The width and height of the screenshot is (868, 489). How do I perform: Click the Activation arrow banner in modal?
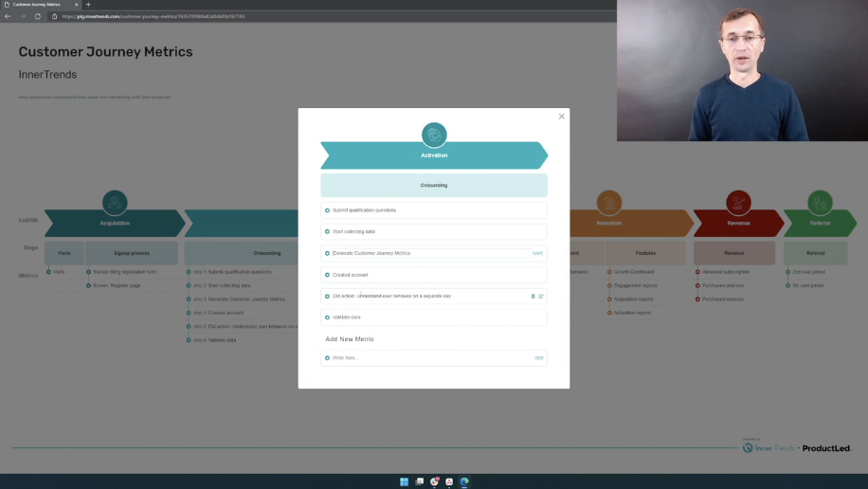point(434,155)
